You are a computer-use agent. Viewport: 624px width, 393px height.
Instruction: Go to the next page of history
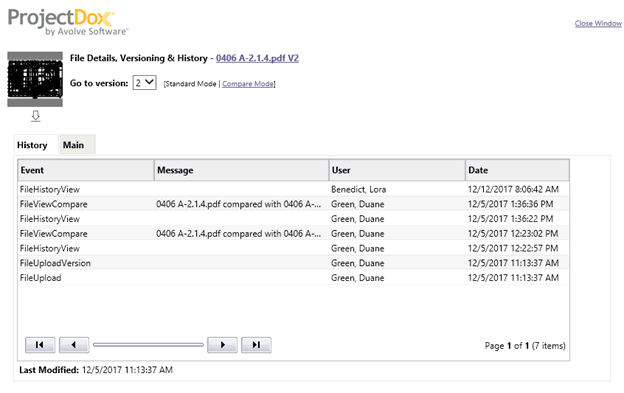coord(222,345)
